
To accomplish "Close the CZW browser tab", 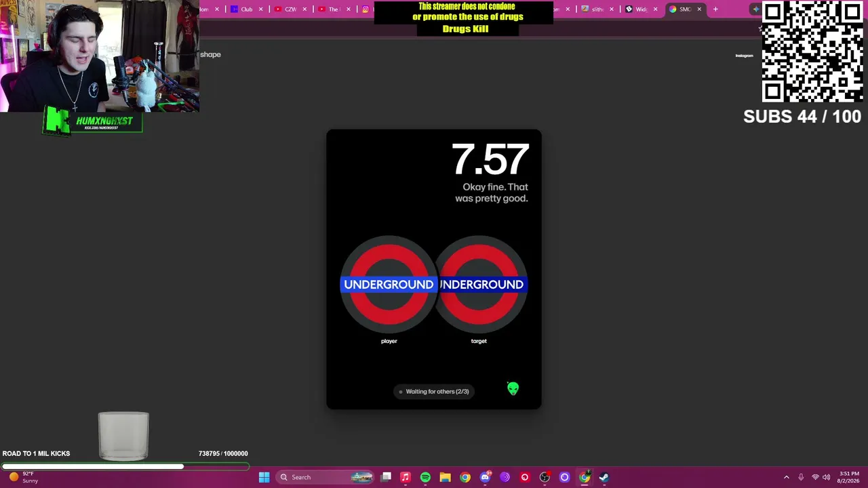I will pyautogui.click(x=304, y=9).
